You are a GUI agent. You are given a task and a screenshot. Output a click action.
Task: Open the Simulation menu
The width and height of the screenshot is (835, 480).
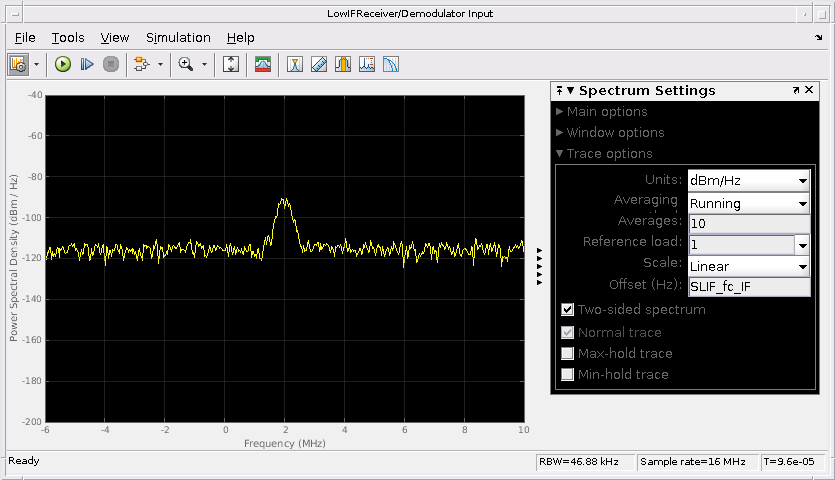point(178,38)
